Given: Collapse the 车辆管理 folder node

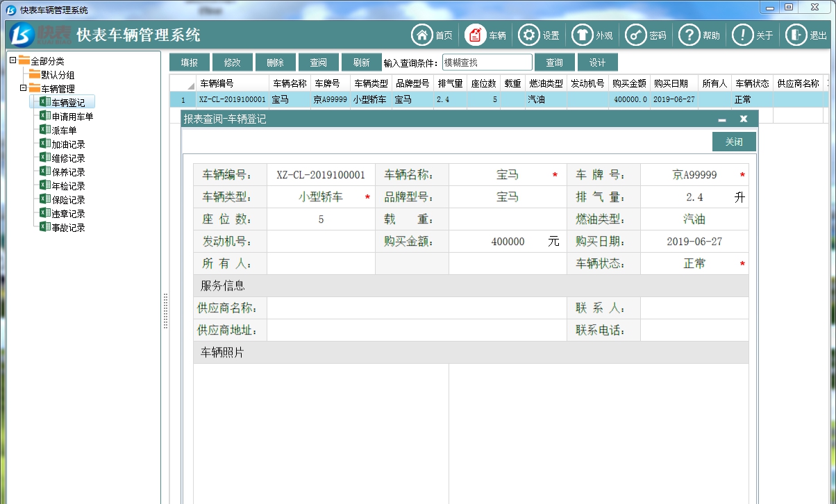Looking at the screenshot, I should coord(23,88).
